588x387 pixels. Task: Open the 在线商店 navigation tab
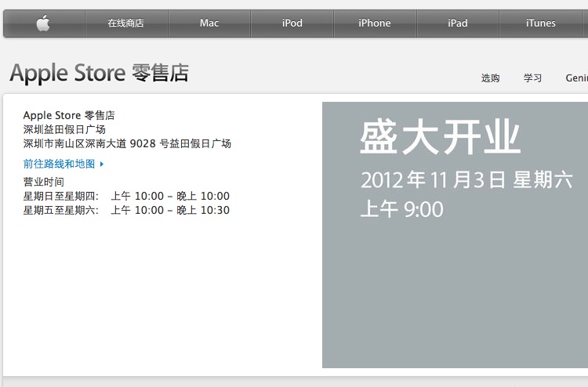tap(126, 24)
